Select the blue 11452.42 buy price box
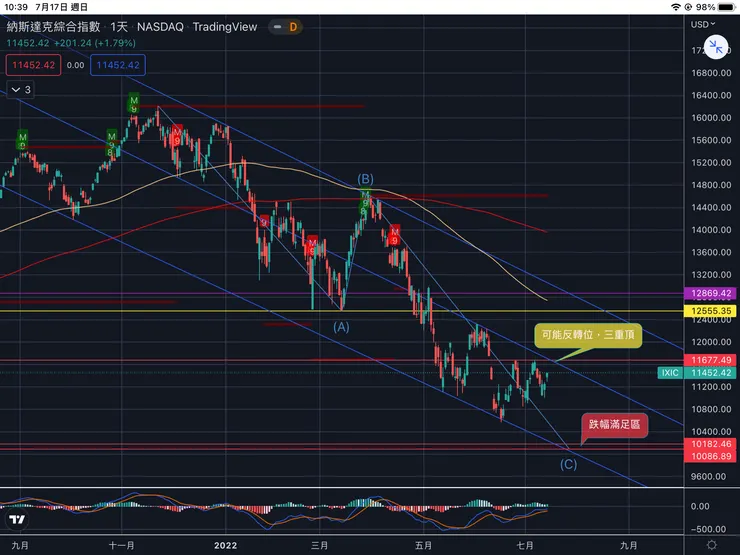 tap(118, 65)
